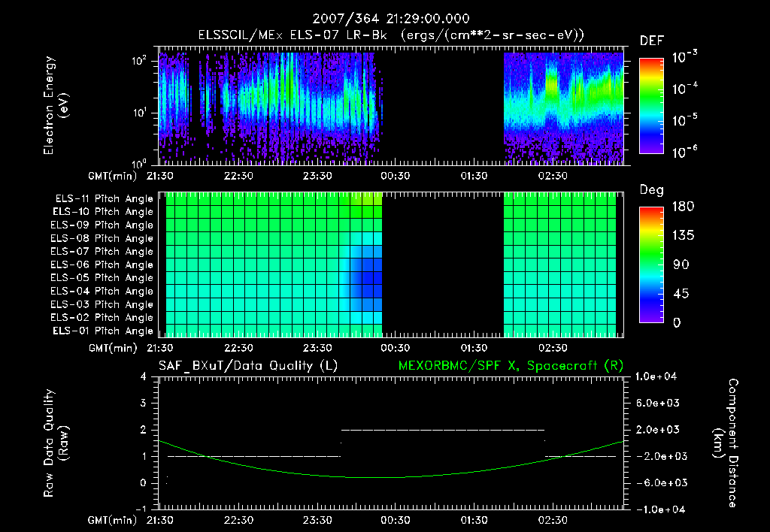770x532 pixels.
Task: Click the DEF color scale bar
Action: (651, 105)
